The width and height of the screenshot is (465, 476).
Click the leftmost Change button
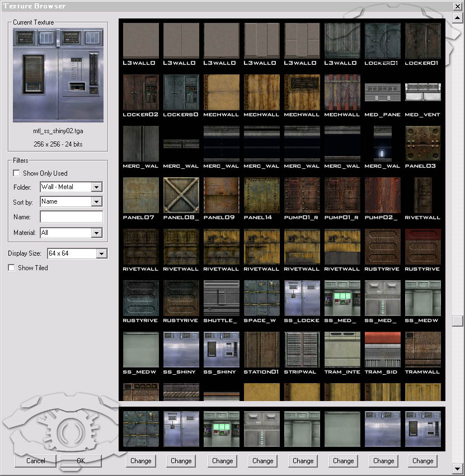[x=140, y=460]
